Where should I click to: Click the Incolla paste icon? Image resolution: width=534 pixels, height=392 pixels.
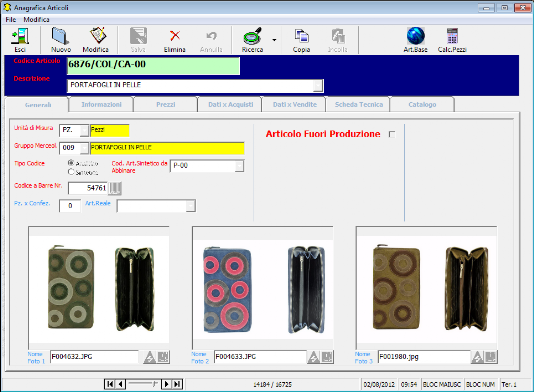[337, 40]
